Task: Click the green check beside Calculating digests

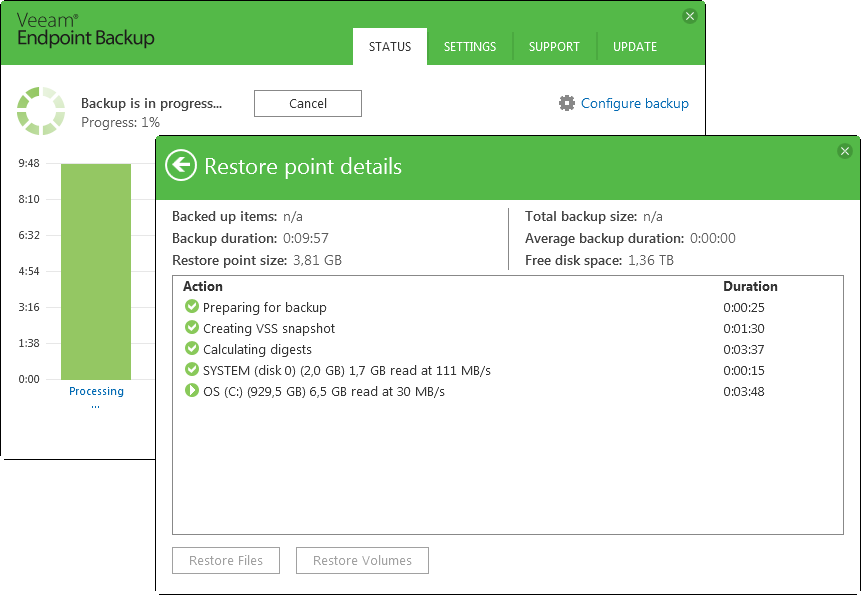Action: coord(192,348)
